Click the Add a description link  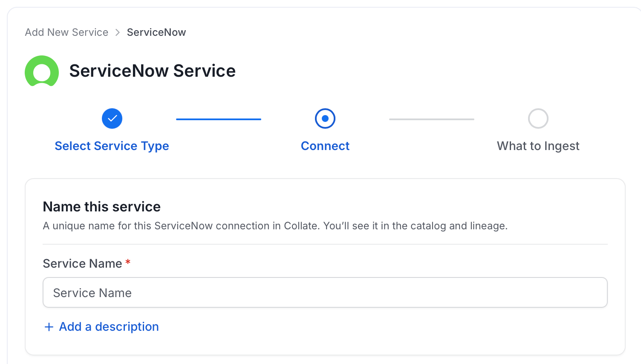(109, 326)
